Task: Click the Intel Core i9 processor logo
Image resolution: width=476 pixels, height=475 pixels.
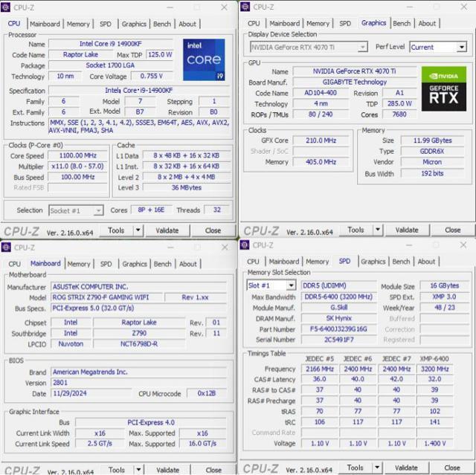Action: [x=203, y=59]
